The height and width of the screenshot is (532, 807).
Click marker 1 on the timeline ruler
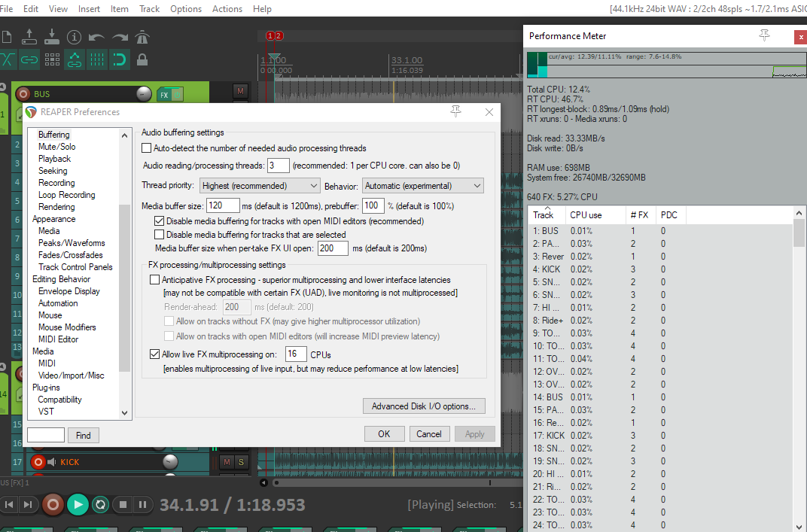[270, 36]
